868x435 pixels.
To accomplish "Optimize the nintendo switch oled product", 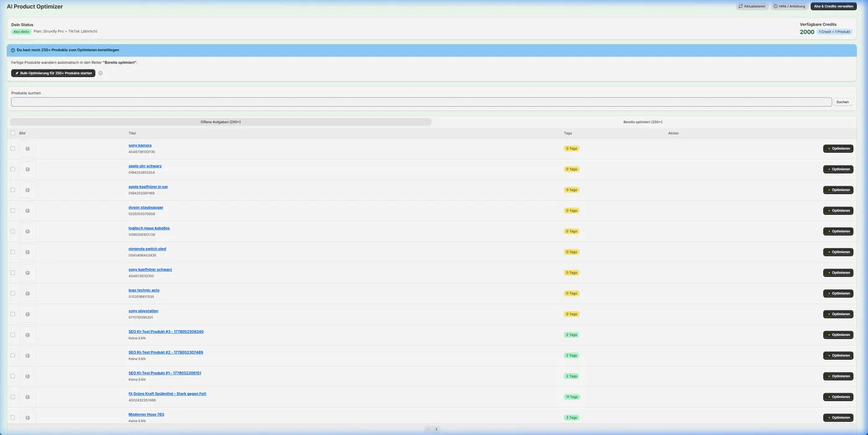I will (x=838, y=252).
